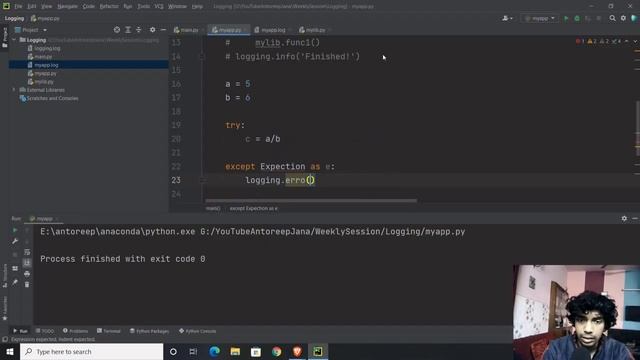The image size is (640, 360).
Task: Open Brave browser from taskbar
Action: pos(297,351)
